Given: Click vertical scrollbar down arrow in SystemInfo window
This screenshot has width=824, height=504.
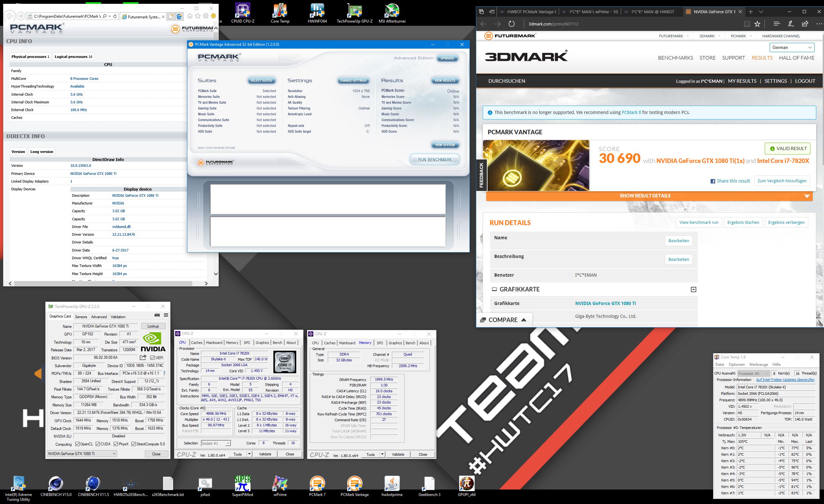Looking at the screenshot, I should [x=216, y=273].
